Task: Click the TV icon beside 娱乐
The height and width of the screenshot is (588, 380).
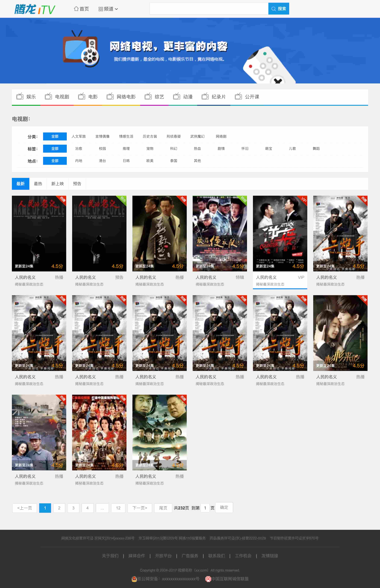Action: (20, 97)
